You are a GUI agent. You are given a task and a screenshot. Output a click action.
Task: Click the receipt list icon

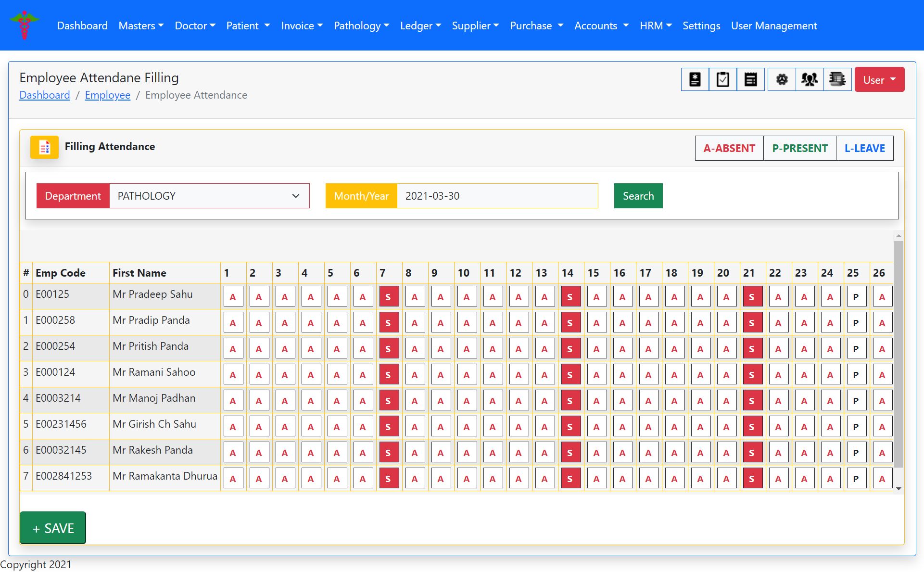750,79
